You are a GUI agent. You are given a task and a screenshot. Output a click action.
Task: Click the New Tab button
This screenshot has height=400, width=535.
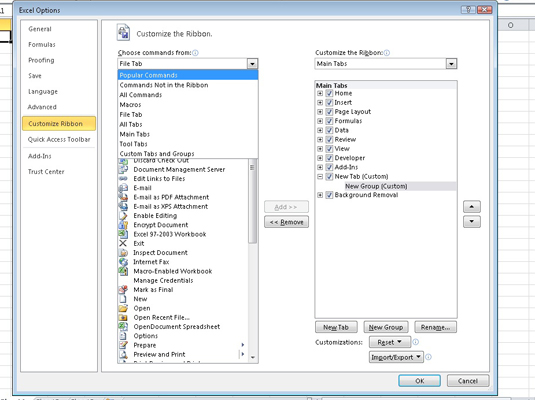(x=336, y=327)
